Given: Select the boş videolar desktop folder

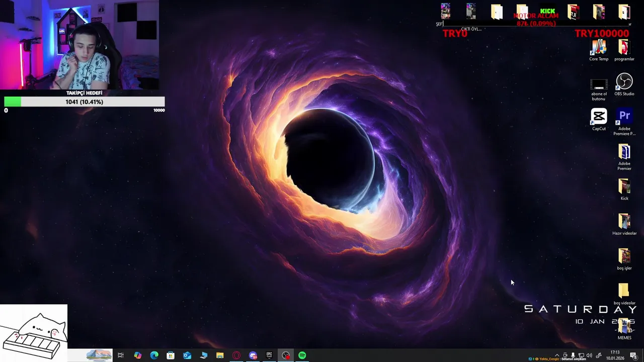Looking at the screenshot, I should 624,294.
